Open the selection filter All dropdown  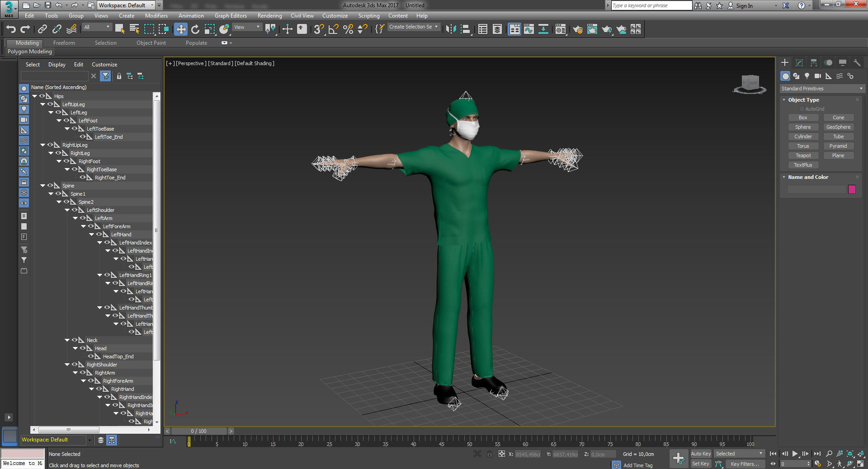pos(97,27)
